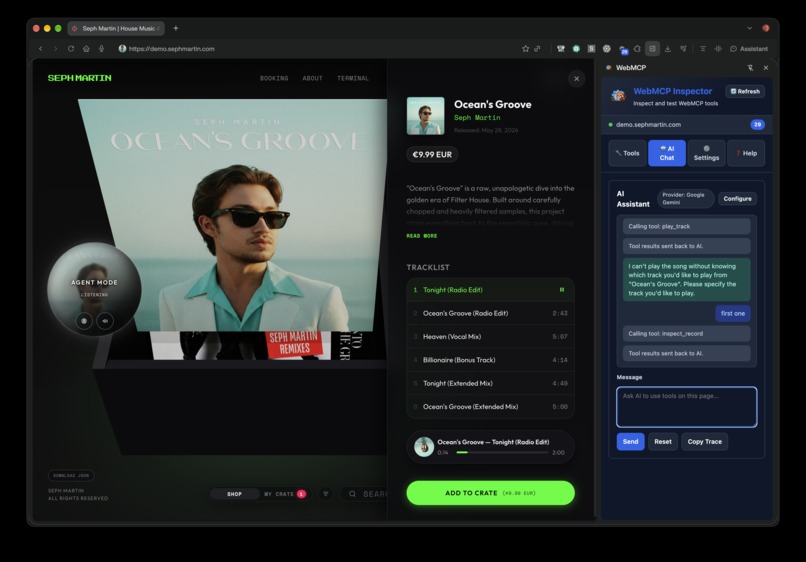Play Heaven (Vocal Mix) track
This screenshot has height=562, width=806.
point(490,337)
